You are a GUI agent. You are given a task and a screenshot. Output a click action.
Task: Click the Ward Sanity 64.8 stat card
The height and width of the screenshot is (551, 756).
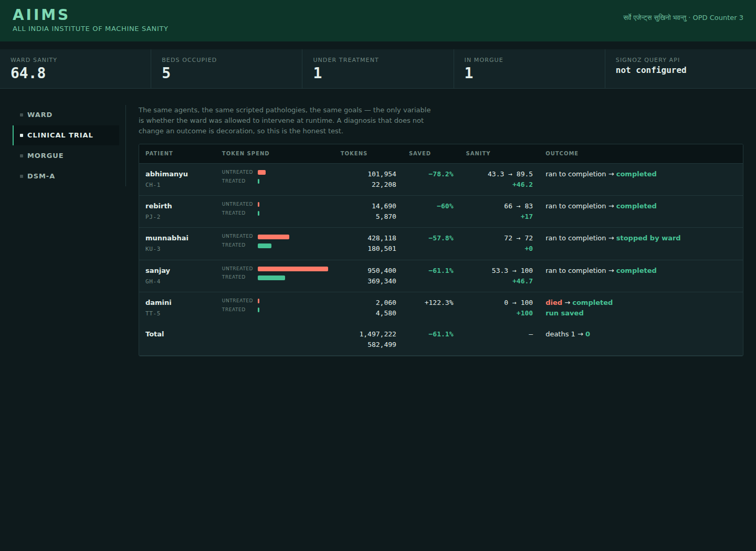[x=75, y=69]
